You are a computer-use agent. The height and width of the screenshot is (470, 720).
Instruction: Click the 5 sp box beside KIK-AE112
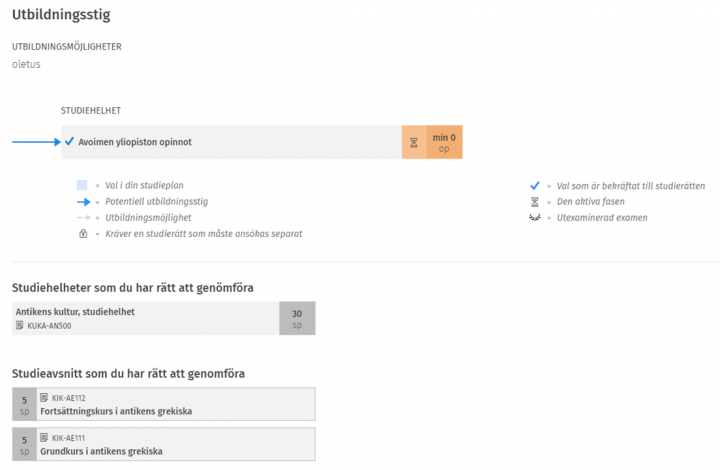tap(23, 404)
